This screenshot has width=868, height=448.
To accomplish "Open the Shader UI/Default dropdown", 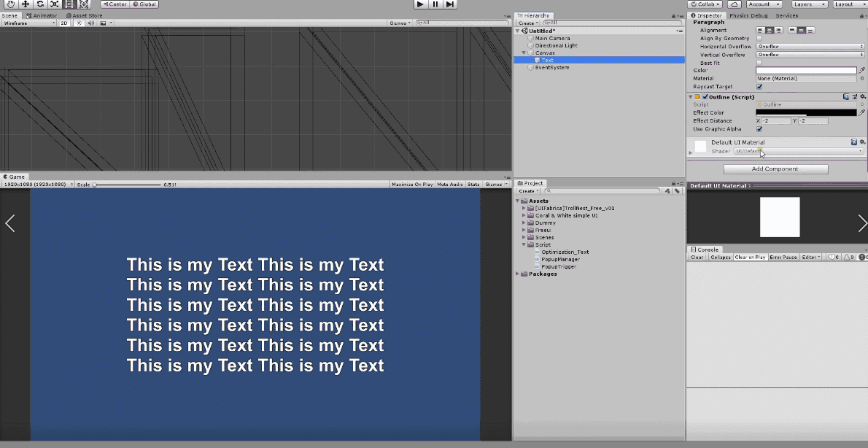I will coord(798,151).
